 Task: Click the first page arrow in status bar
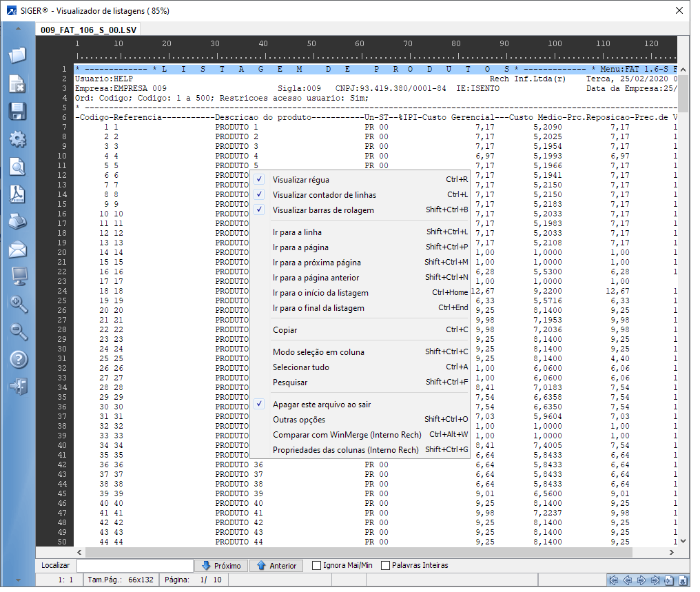[613, 580]
